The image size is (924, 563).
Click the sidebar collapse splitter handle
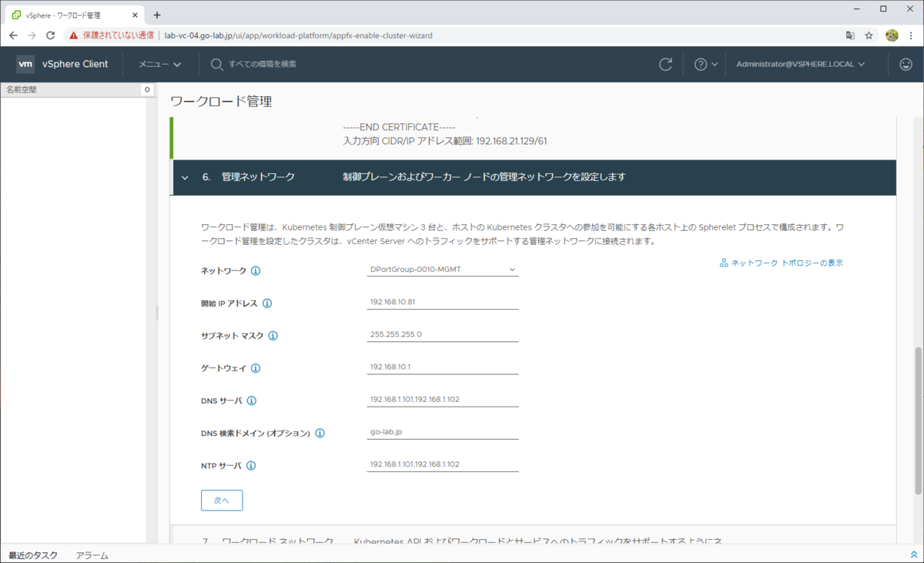(157, 312)
